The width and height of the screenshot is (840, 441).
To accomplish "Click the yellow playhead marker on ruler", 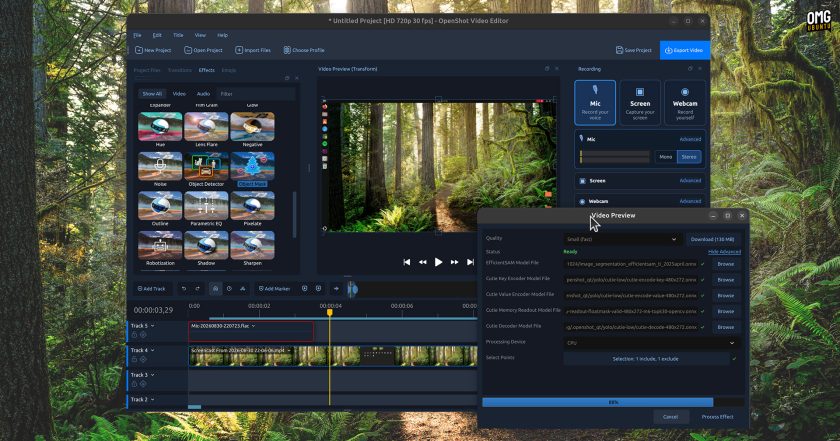I will (330, 312).
